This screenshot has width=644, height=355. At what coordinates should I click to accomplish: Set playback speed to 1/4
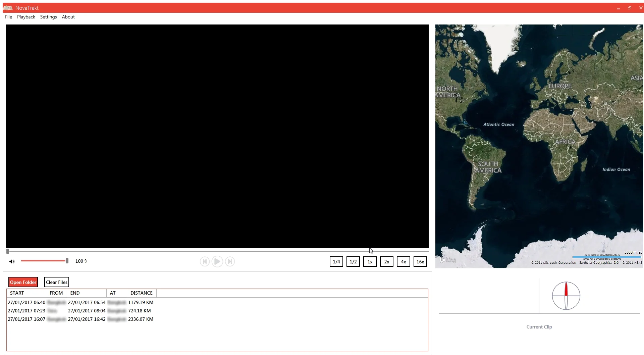[x=336, y=262]
